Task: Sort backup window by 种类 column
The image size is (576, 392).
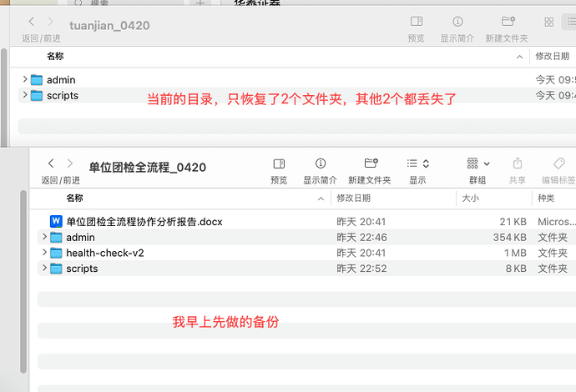Action: click(x=546, y=199)
